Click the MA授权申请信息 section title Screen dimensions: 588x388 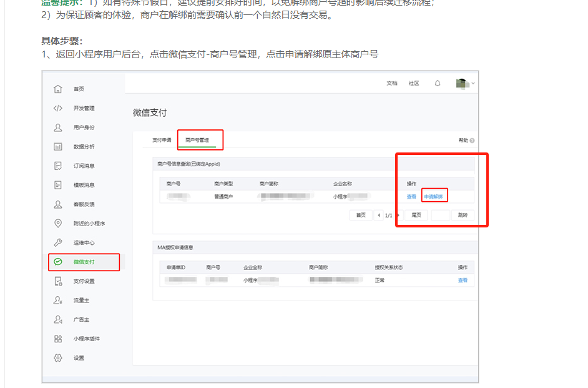point(175,247)
